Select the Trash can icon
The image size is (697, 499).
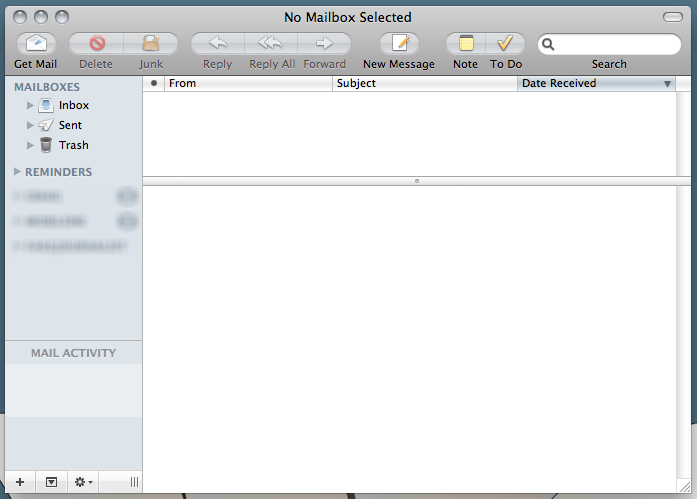[x=46, y=145]
